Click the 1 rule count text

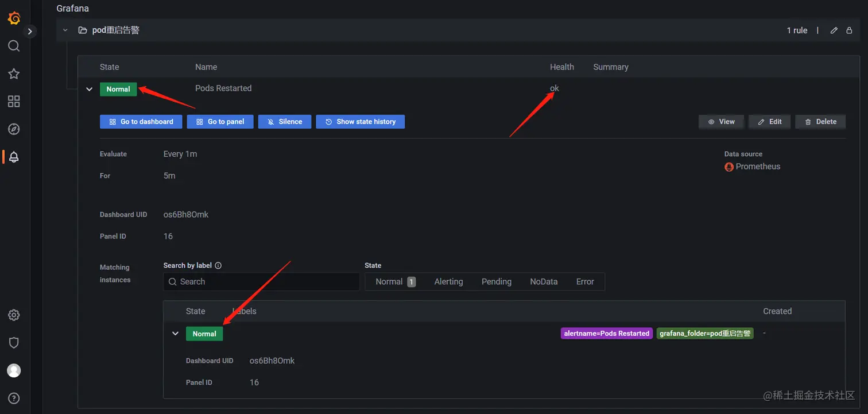797,30
